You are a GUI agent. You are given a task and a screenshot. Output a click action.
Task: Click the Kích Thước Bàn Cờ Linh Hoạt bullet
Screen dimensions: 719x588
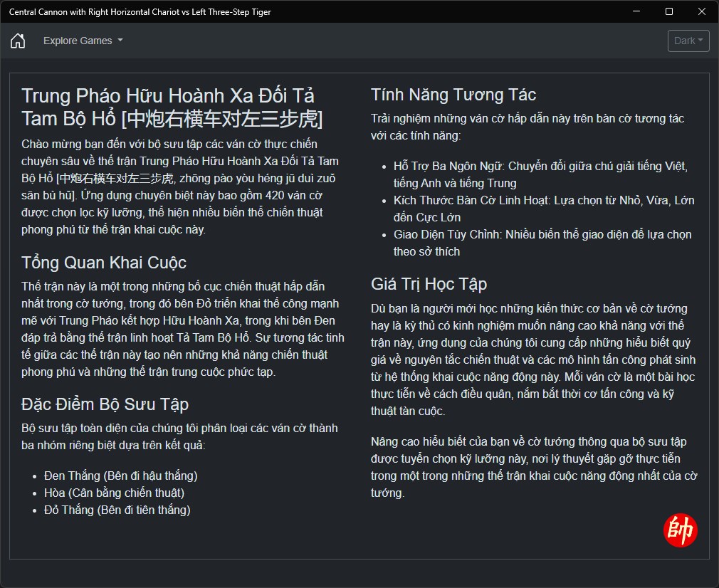pos(544,209)
